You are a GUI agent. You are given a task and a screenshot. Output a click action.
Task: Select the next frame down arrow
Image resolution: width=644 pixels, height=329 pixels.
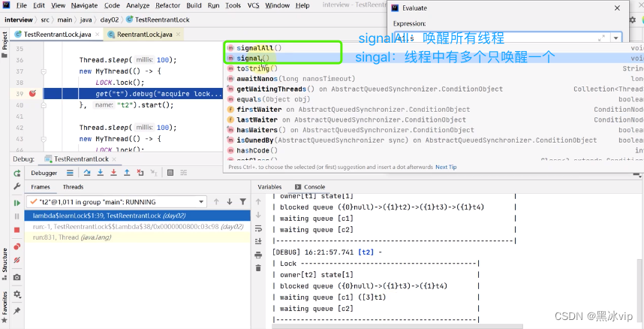click(x=230, y=202)
